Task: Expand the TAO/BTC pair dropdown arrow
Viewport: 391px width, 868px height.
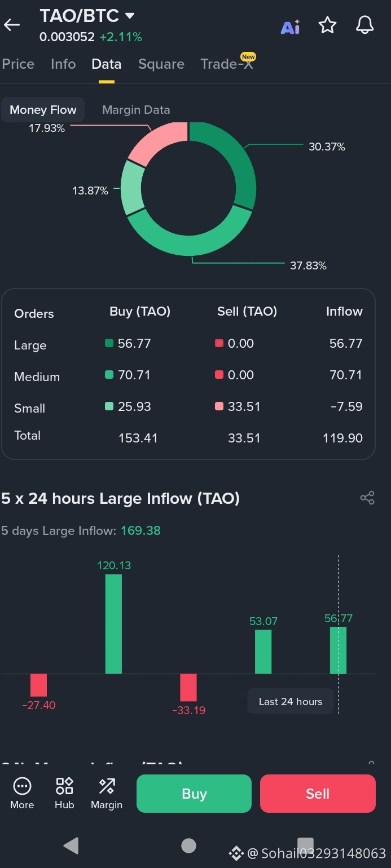Action: point(130,16)
